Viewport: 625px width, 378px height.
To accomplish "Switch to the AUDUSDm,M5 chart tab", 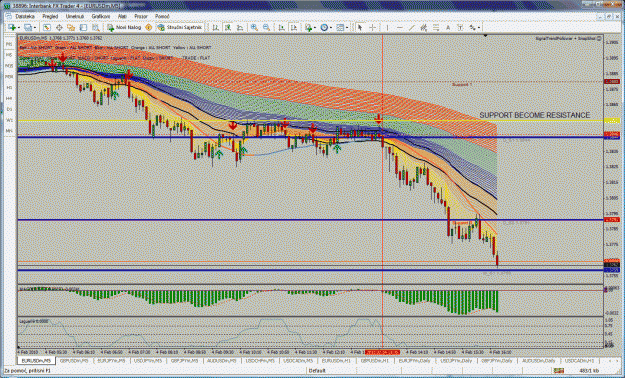I will pos(222,360).
